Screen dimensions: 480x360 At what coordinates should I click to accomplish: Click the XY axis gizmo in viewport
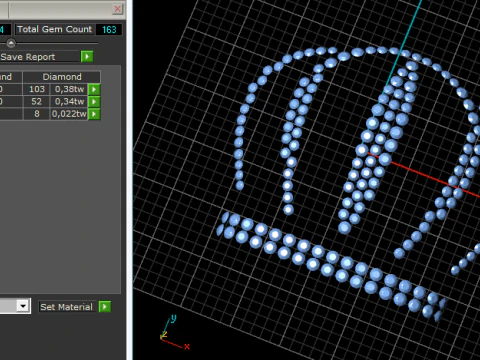pos(174,333)
